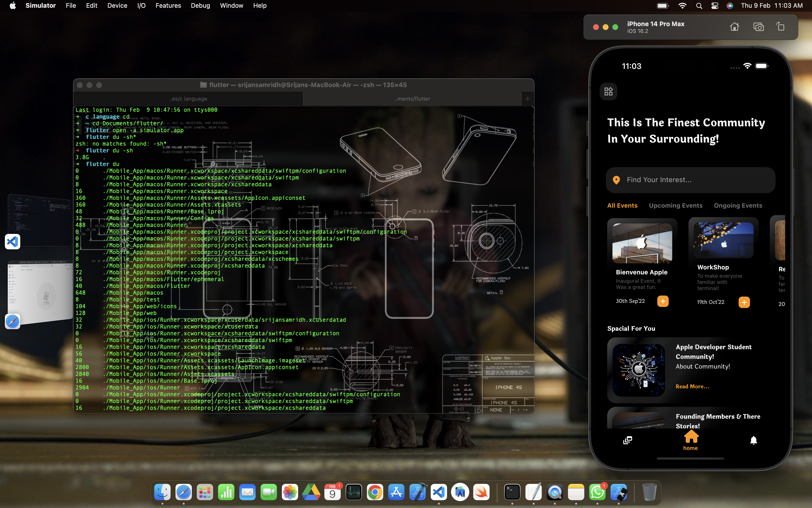Open Visual Studio Code from the Dock
The image size is (812, 508).
tap(439, 493)
